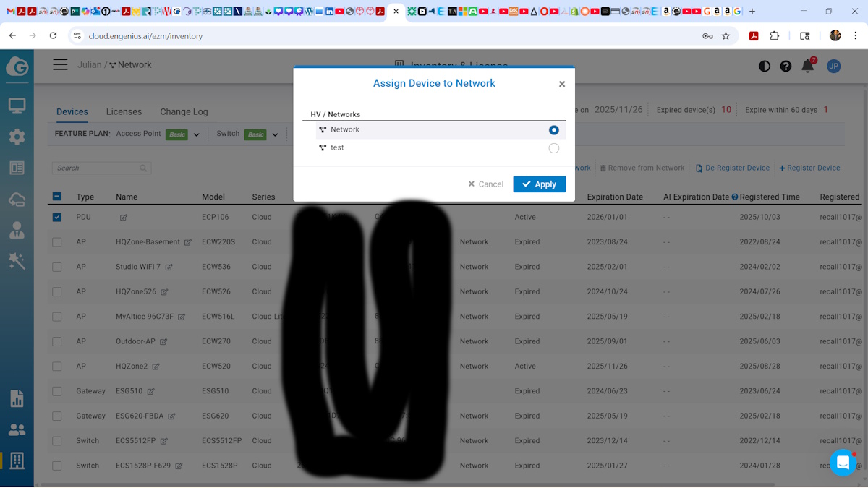The width and height of the screenshot is (868, 488).
Task: Check the Studio WiFi 7 row checkbox
Action: coord(57,267)
